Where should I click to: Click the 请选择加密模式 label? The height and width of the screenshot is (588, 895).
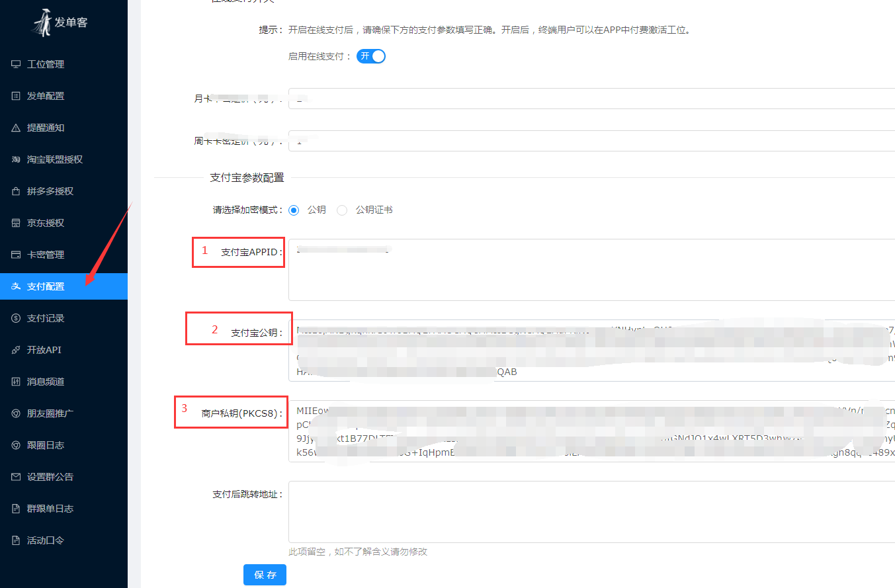pos(248,210)
